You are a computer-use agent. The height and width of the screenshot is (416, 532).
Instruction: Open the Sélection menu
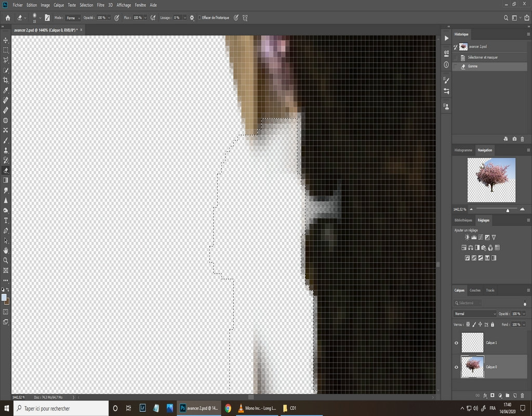coord(87,5)
